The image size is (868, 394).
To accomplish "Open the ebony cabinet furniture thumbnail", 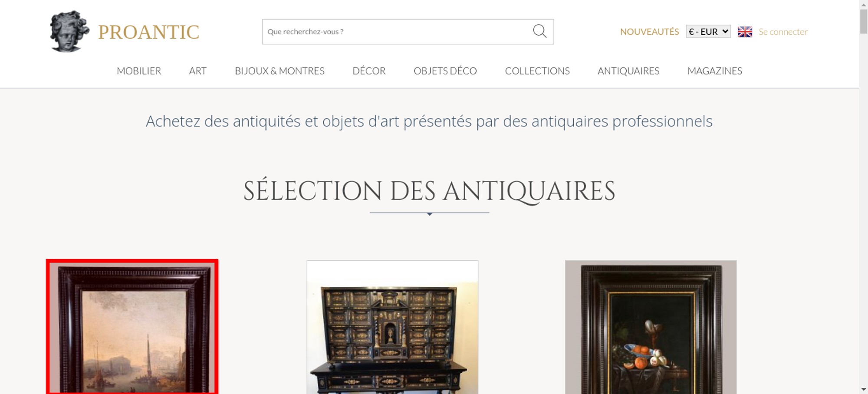I will (x=392, y=327).
